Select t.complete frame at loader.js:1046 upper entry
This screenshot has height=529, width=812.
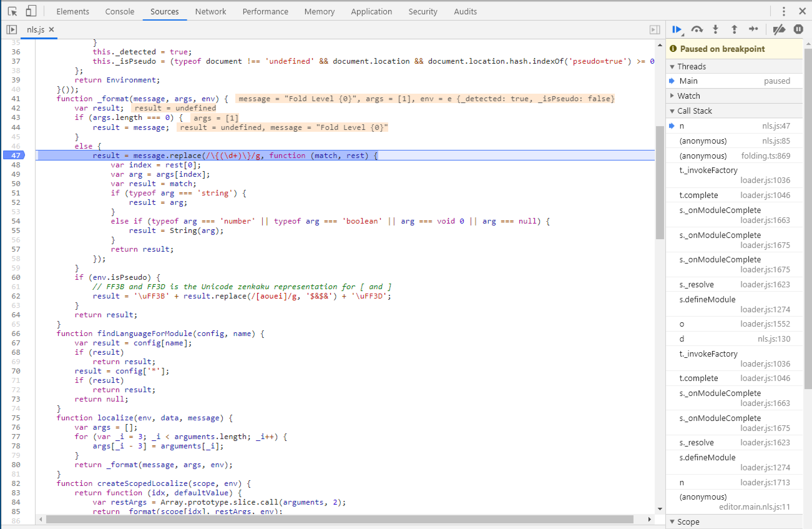coord(734,195)
